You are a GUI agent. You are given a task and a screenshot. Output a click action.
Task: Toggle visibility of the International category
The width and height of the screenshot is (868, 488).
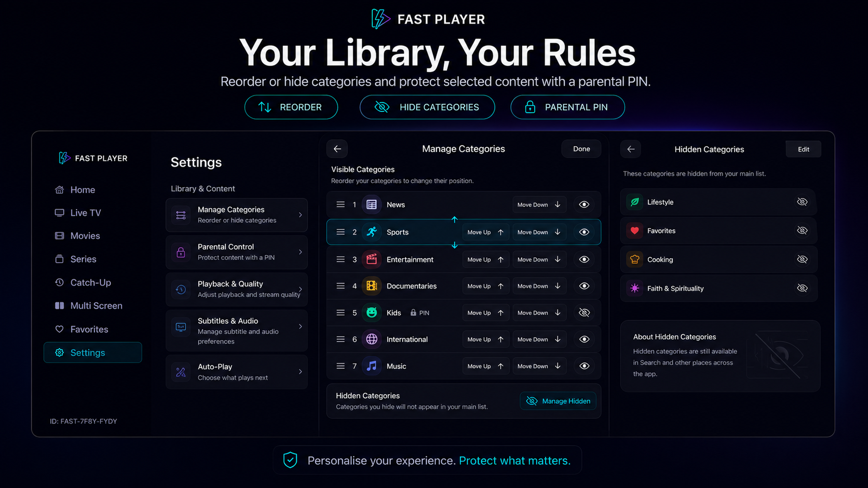pyautogui.click(x=584, y=339)
